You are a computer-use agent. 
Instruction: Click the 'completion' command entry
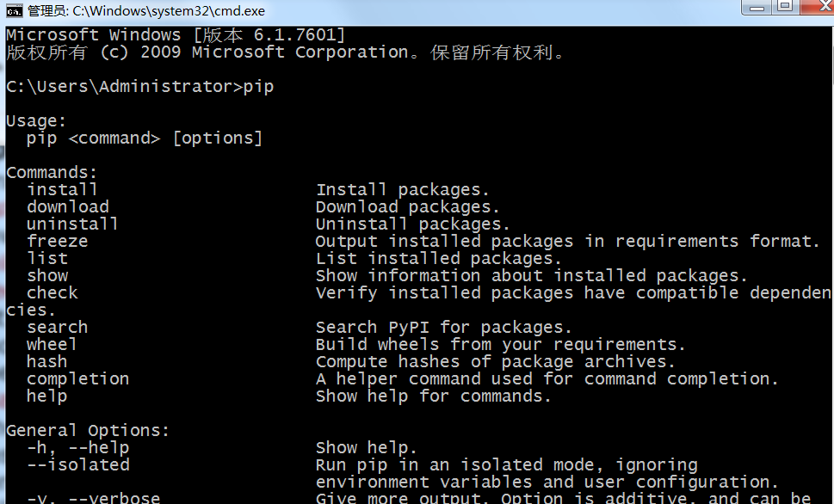[x=77, y=378]
